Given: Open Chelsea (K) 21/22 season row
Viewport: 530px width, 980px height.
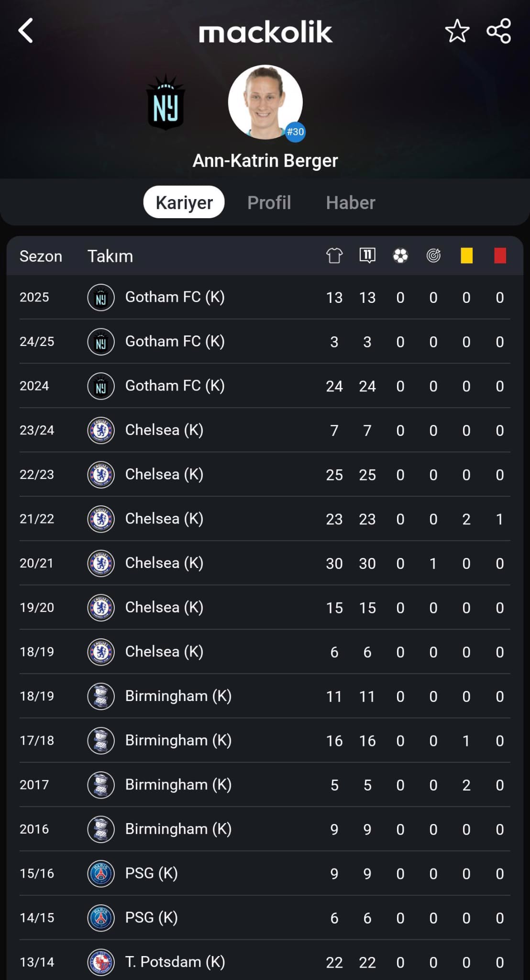Looking at the screenshot, I should pos(265,519).
